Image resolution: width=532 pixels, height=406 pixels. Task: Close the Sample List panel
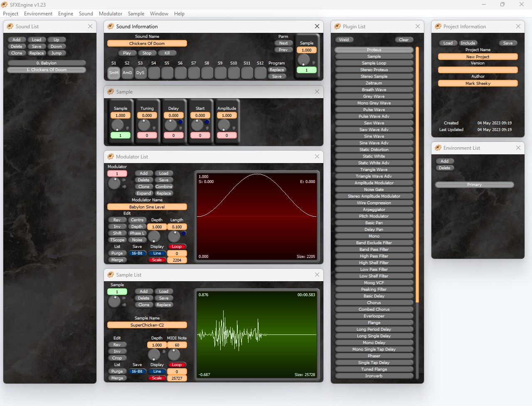(317, 275)
